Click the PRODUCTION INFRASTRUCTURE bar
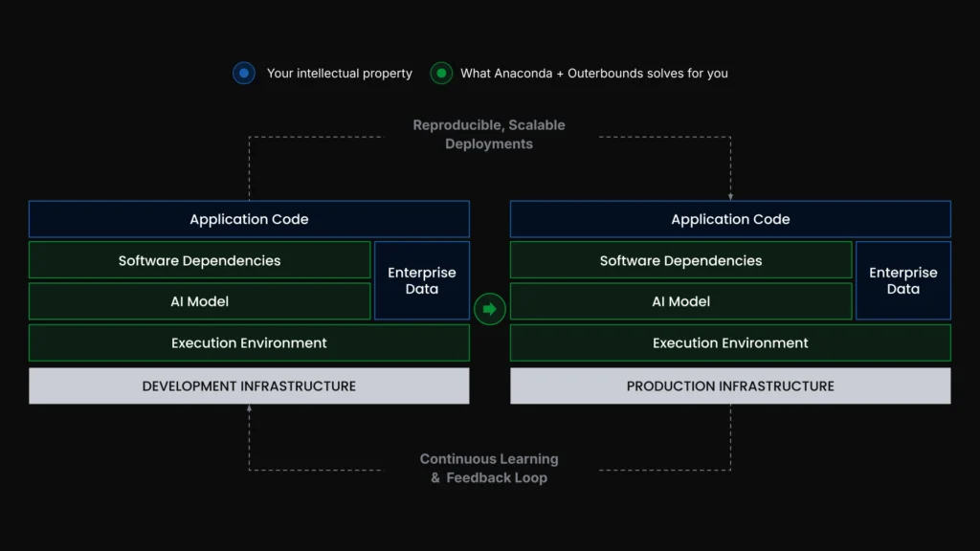980x551 pixels. [x=730, y=386]
